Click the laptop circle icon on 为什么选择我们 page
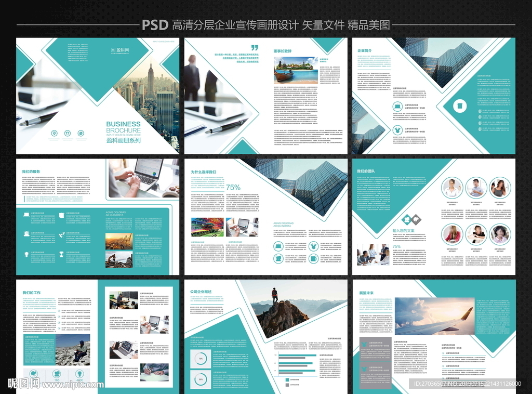Screen dimensions: 532x394 [x=278, y=246]
